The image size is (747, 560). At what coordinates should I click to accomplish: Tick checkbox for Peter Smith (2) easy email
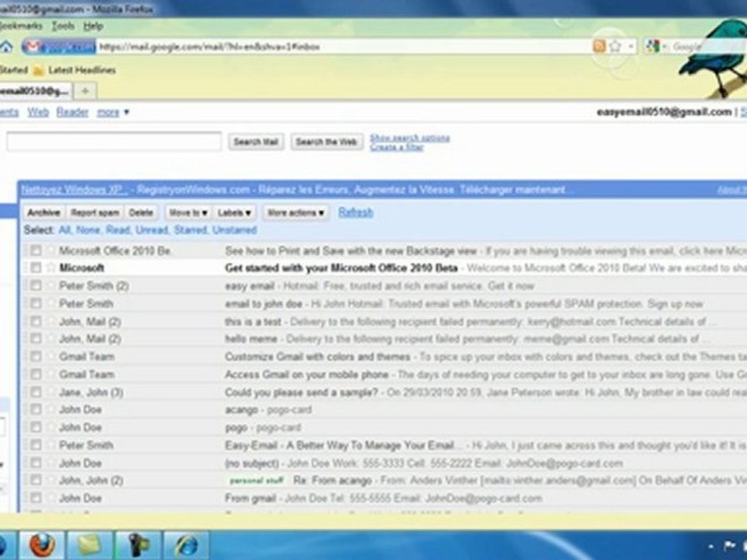click(36, 285)
